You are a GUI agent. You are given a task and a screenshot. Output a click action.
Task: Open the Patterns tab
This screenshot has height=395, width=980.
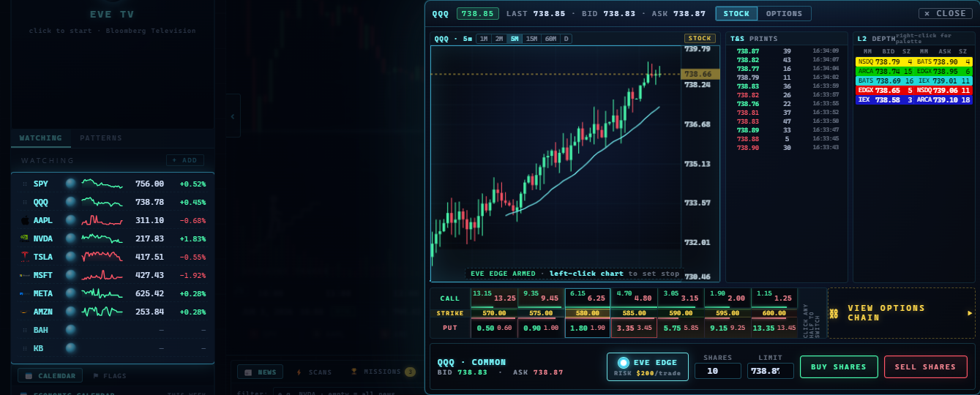point(101,138)
